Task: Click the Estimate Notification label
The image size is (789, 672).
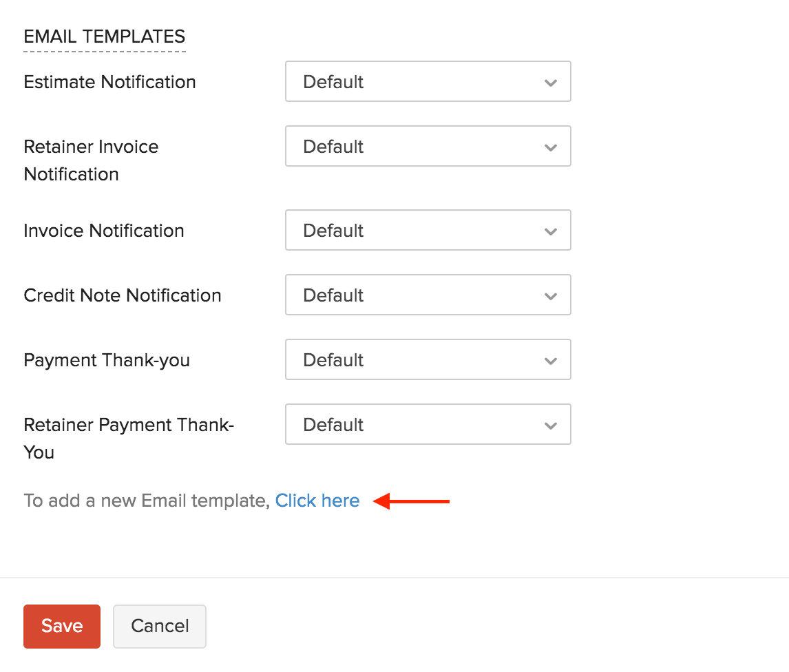Action: (109, 81)
